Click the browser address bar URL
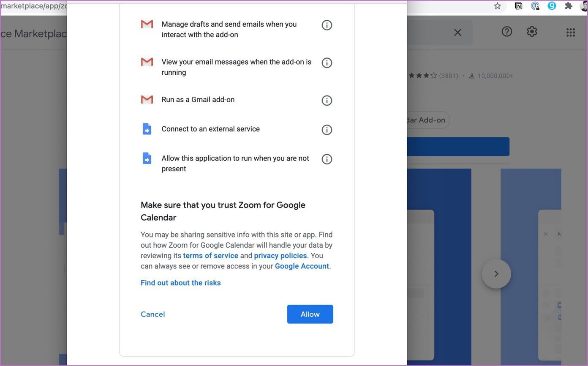Screen dimensions: 588x366 pyautogui.click(x=34, y=6)
